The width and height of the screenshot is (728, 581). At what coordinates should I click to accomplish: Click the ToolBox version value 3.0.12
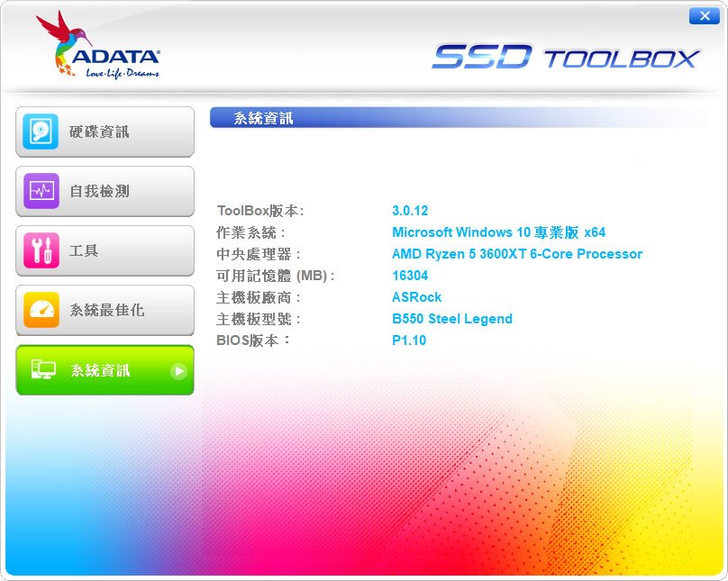(410, 211)
